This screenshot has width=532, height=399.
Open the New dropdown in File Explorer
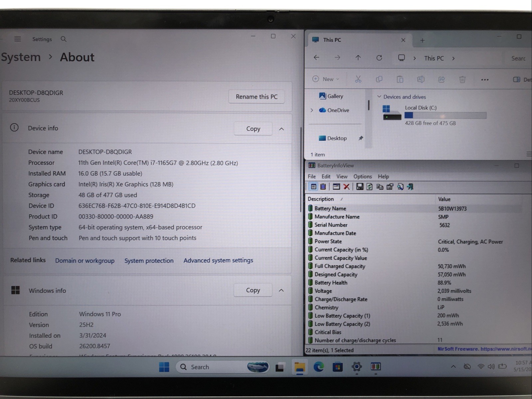(x=326, y=79)
